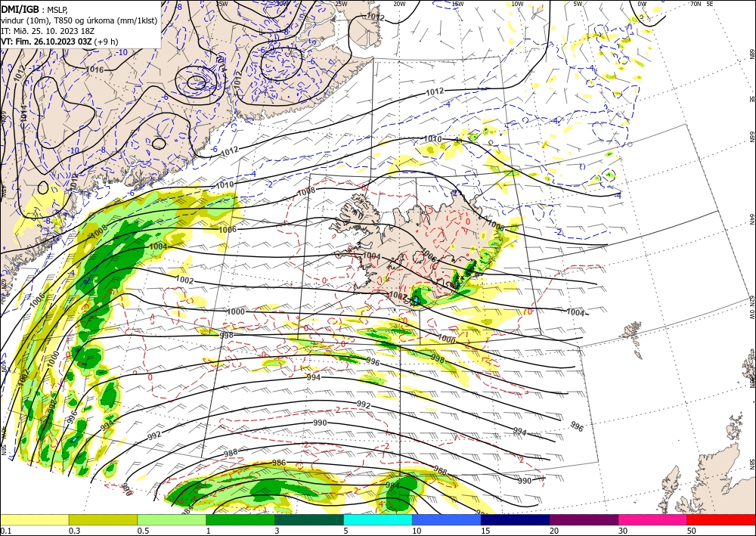Click the '5W' longitude label at top
The height and width of the screenshot is (536, 756).
[x=578, y=4]
